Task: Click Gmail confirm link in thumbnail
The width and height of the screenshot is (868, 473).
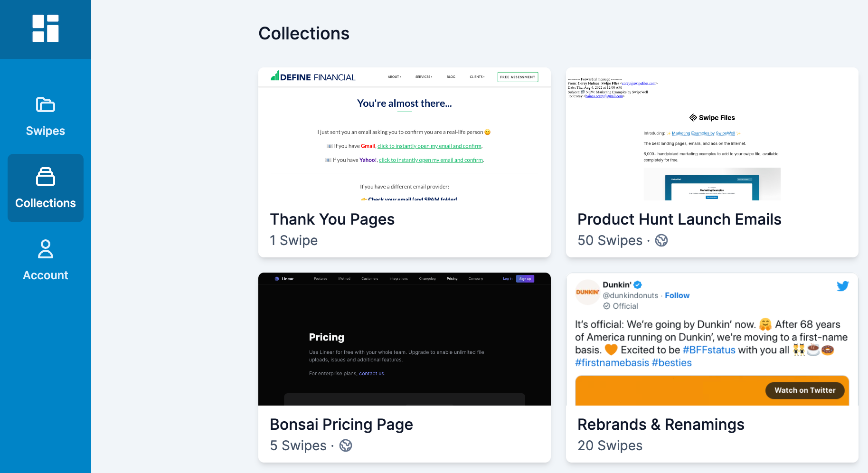Action: click(430, 146)
